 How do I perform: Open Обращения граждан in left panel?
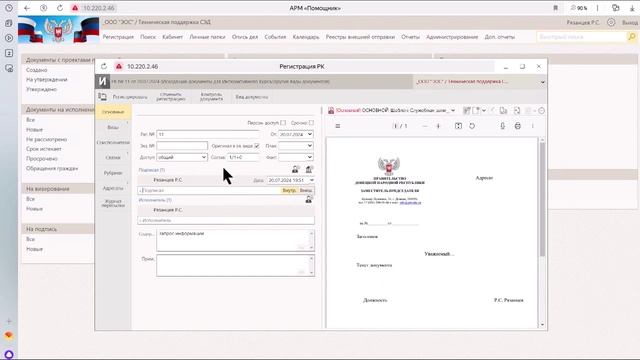[x=52, y=168]
